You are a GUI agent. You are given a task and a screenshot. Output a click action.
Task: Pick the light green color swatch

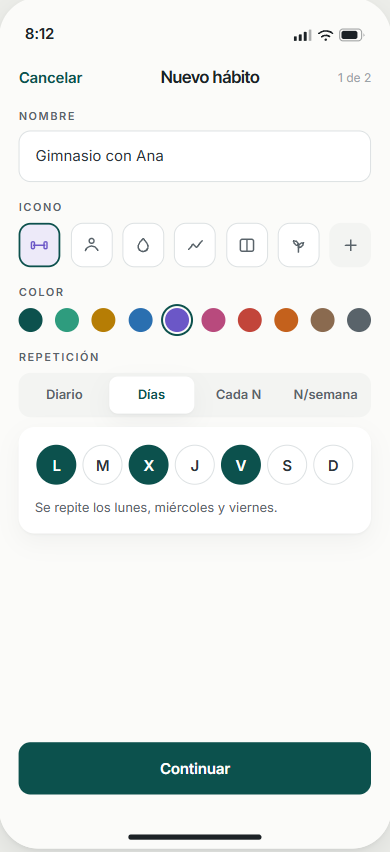pos(67,320)
